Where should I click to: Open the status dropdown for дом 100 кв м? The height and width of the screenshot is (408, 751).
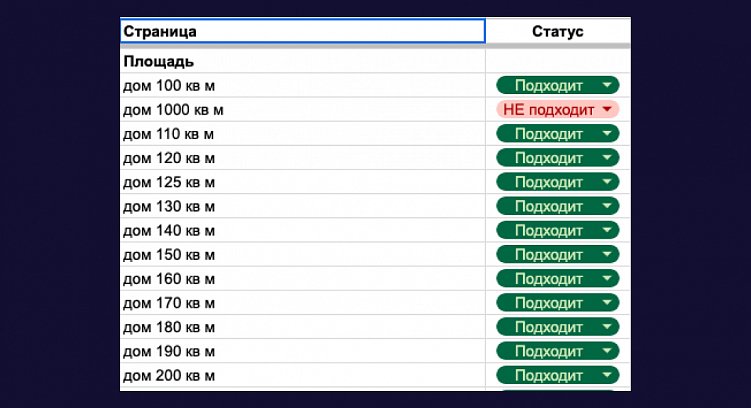coord(558,86)
